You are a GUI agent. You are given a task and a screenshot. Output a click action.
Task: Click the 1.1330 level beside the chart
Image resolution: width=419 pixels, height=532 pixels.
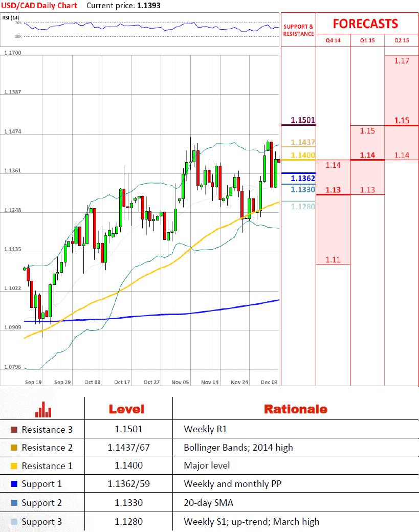(303, 189)
